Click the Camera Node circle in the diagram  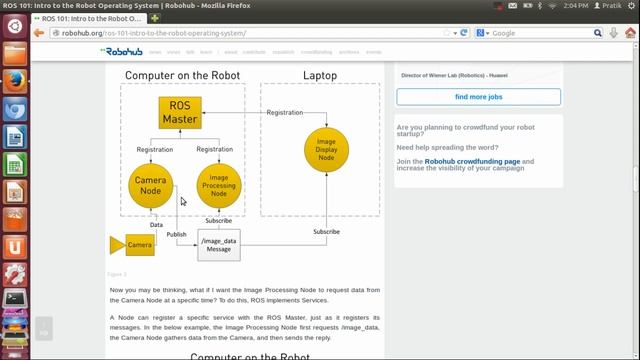click(x=151, y=186)
